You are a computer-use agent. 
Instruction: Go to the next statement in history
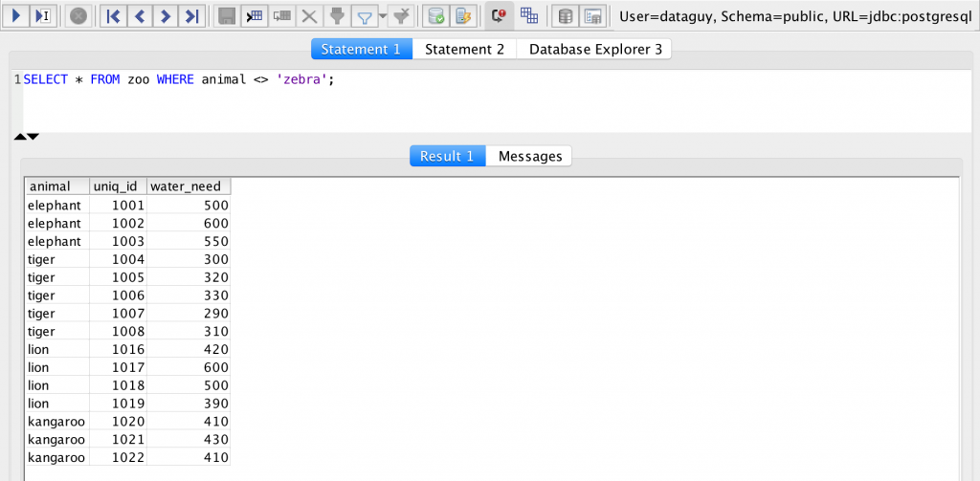166,15
